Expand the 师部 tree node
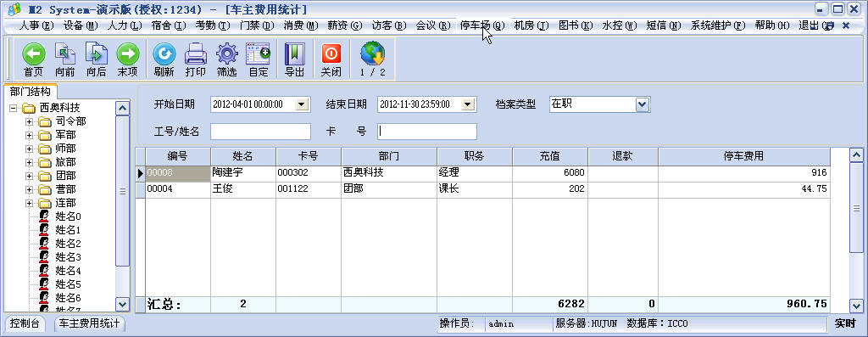Screen dimensions: 868x337 tap(29, 149)
